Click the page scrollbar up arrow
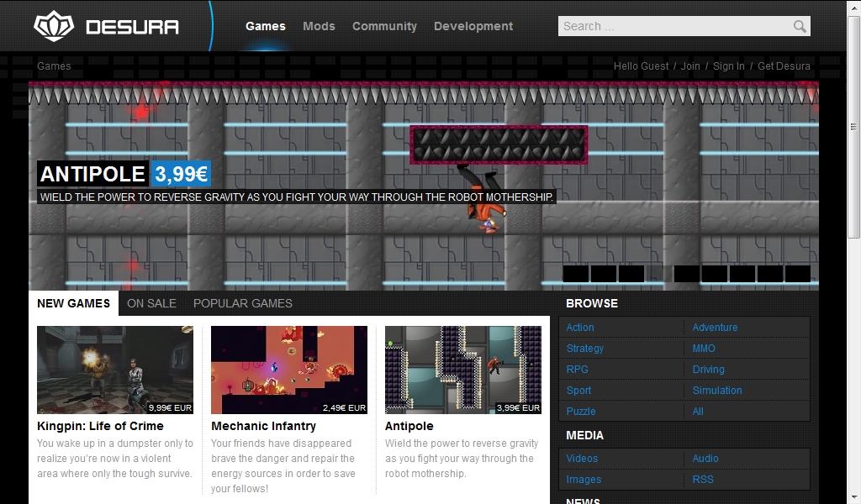The width and height of the screenshot is (861, 504). pyautogui.click(x=854, y=7)
